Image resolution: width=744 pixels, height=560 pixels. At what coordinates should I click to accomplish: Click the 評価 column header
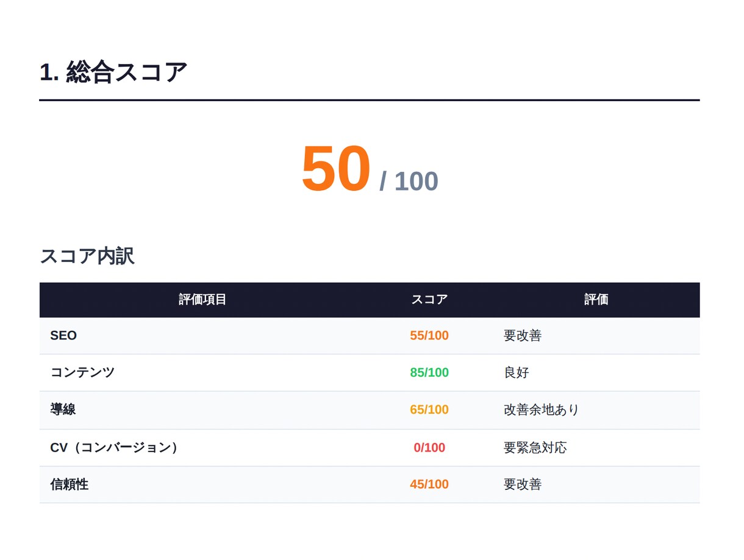pos(596,299)
